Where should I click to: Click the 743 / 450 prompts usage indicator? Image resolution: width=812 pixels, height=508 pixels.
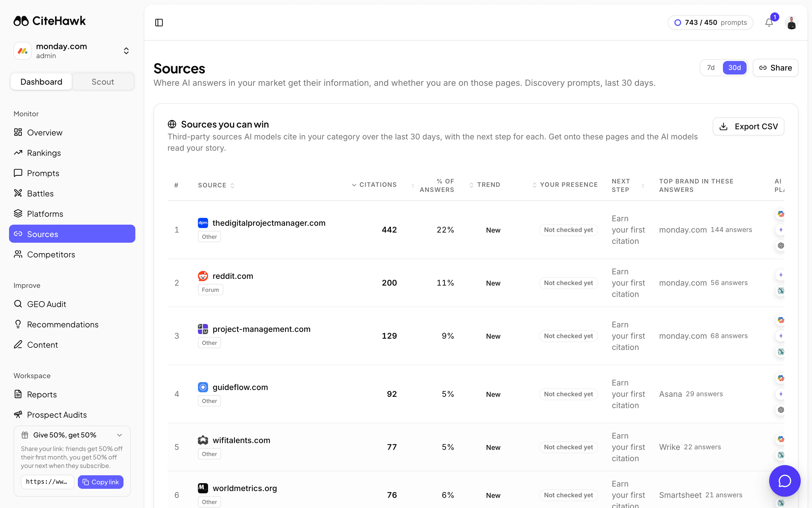[x=710, y=23]
